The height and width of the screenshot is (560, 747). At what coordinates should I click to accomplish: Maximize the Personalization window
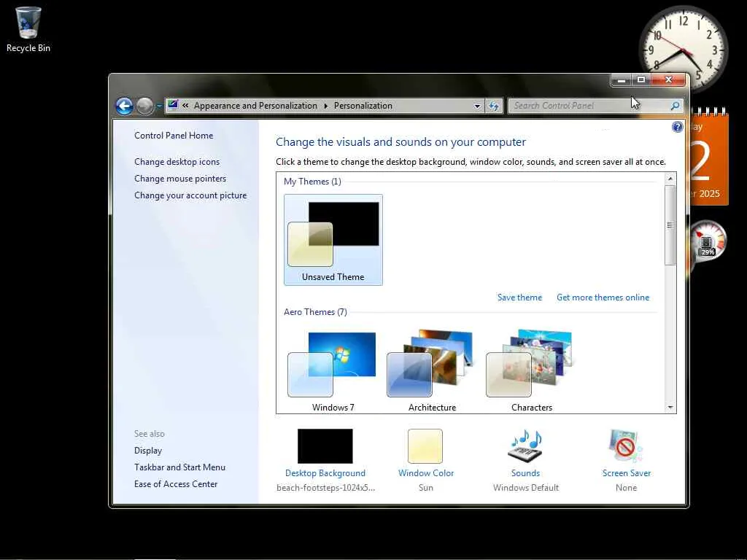click(x=641, y=80)
